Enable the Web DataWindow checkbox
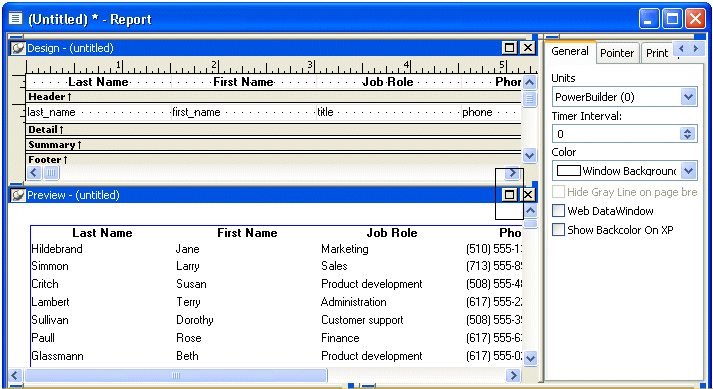Screen dimensions: 713x389 point(558,211)
